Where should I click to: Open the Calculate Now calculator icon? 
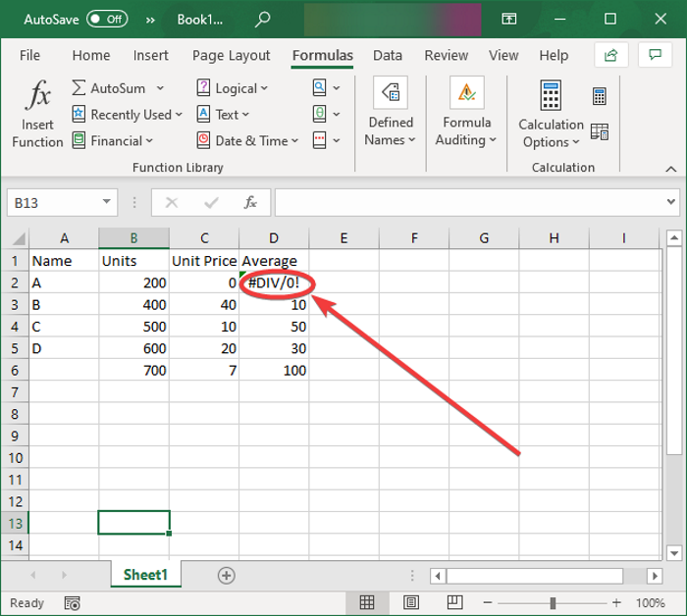pyautogui.click(x=599, y=96)
